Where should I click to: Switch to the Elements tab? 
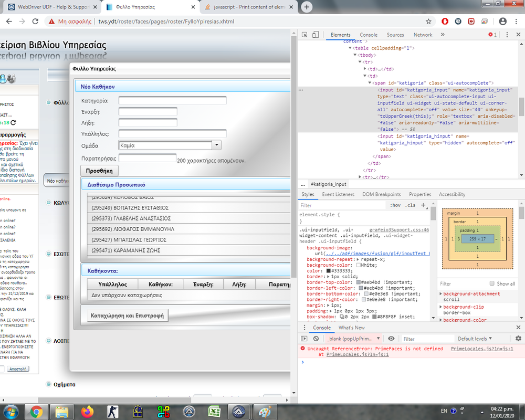[340, 35]
